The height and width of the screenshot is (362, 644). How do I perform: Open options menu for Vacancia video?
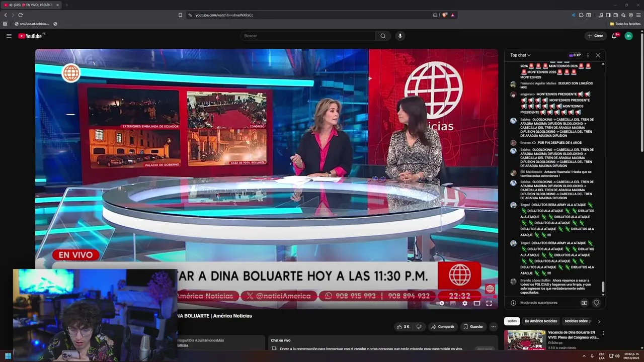coord(603,333)
